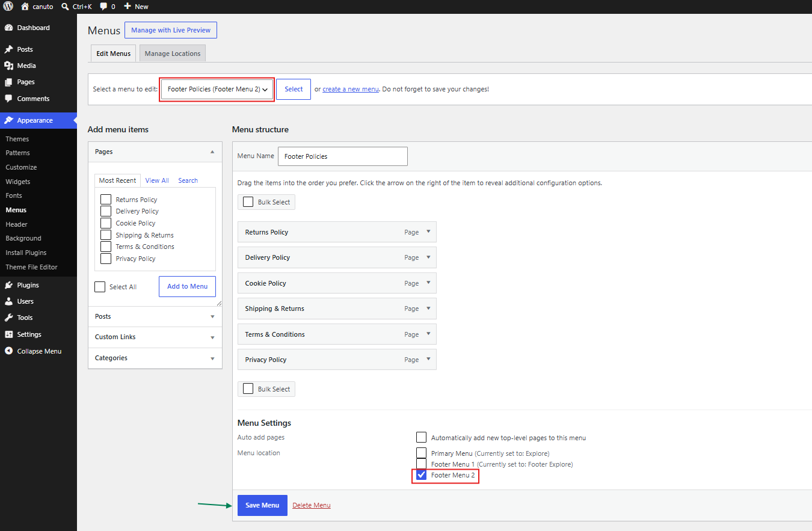Click the Tools wrench icon

[x=8, y=318]
